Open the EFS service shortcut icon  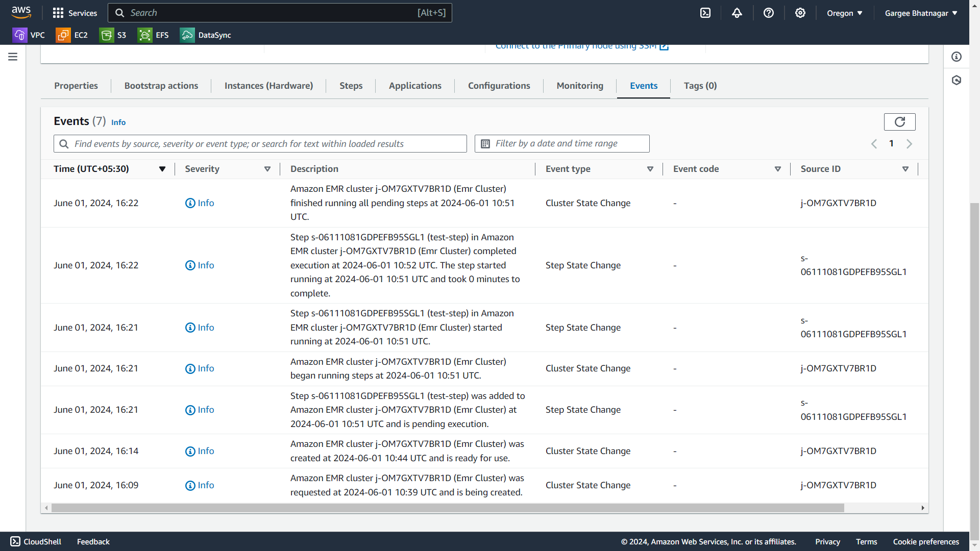pos(145,35)
